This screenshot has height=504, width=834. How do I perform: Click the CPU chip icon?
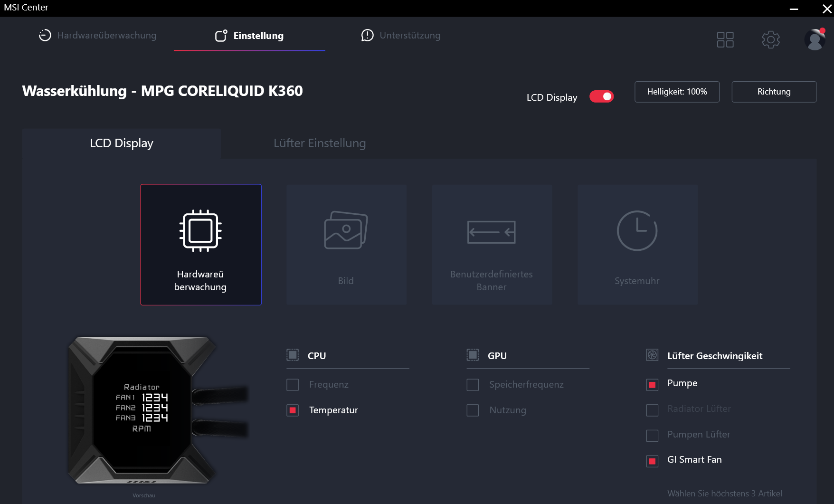tap(293, 355)
